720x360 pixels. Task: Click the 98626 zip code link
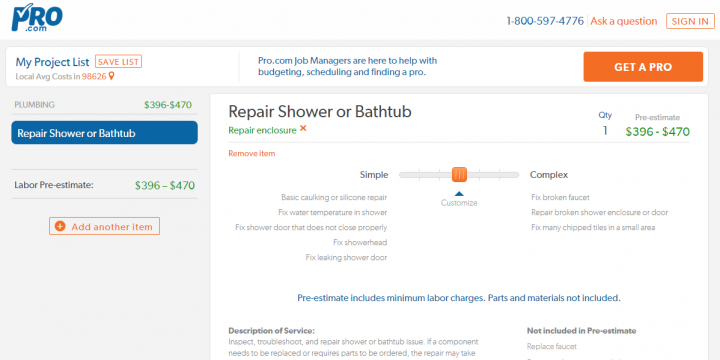click(x=94, y=77)
